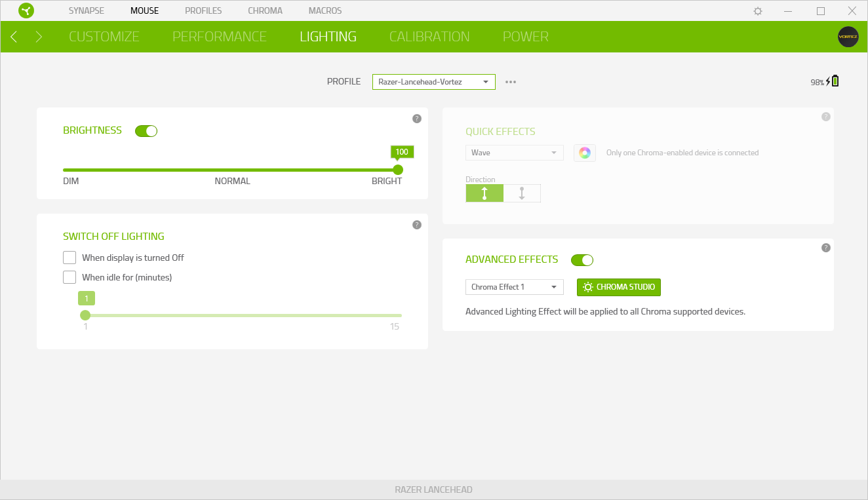Expand the Chroma Effect 1 dropdown

pyautogui.click(x=515, y=287)
